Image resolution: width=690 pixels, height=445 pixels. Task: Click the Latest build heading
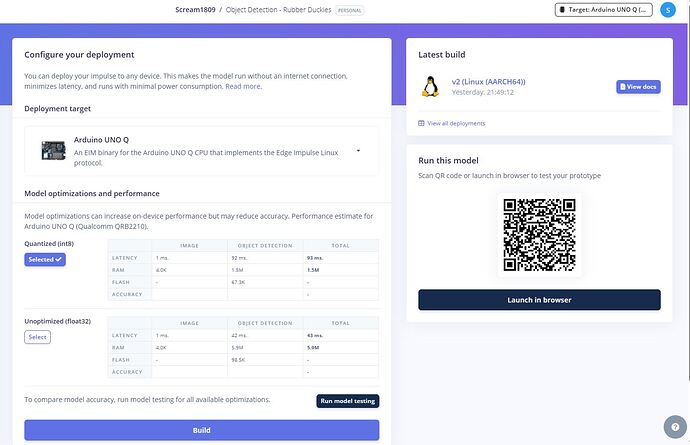tap(442, 55)
